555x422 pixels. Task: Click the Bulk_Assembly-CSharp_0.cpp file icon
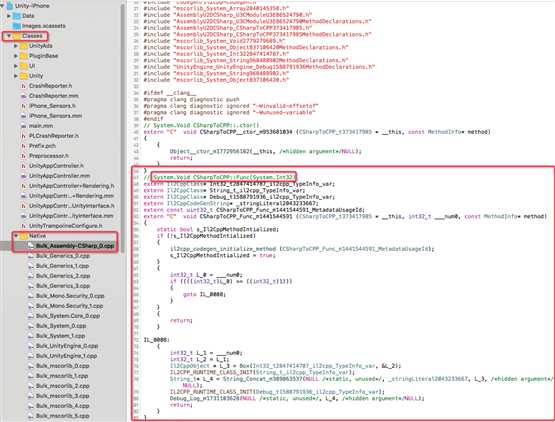coord(31,245)
